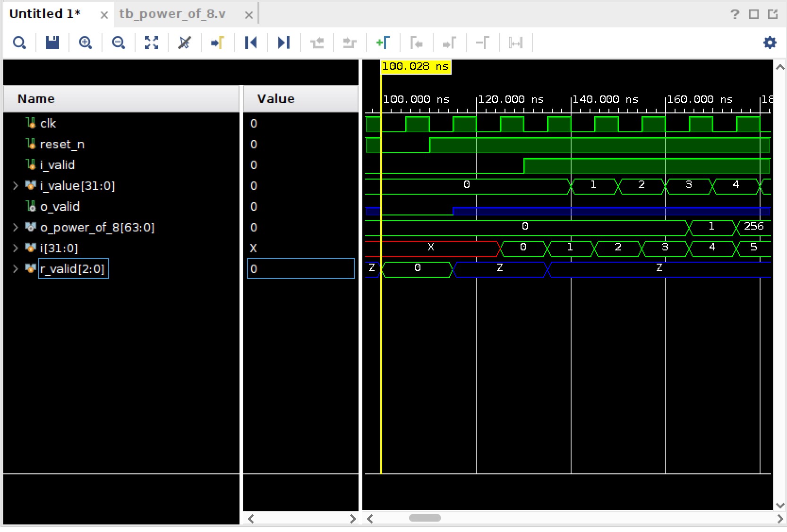Toggle cursor measurement icon

515,43
